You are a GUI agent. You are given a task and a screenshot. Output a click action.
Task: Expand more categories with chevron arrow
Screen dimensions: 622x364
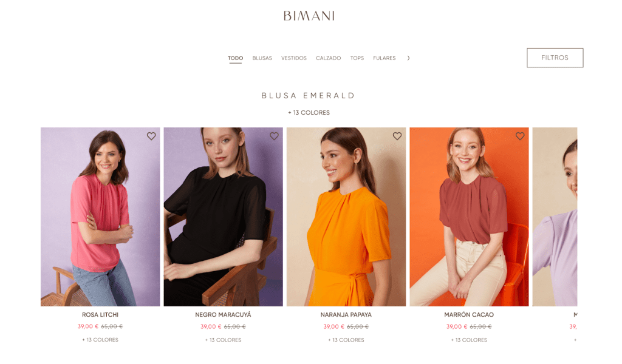408,58
